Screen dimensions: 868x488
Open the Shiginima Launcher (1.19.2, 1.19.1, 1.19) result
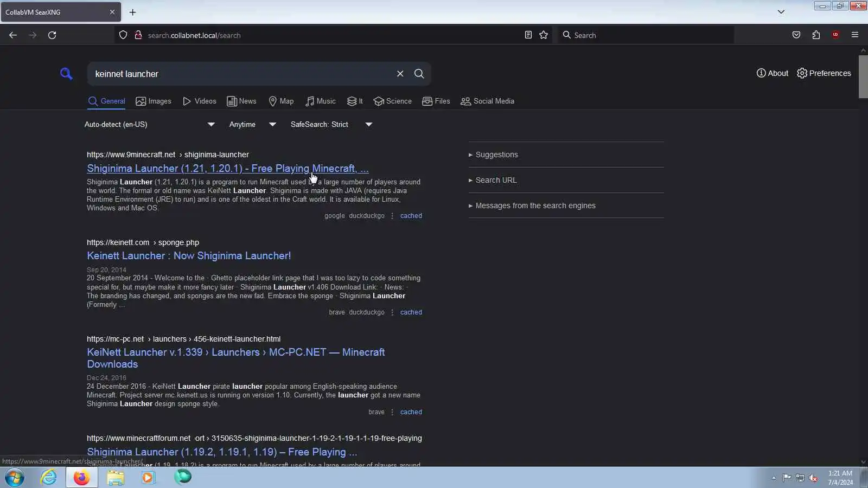point(222,452)
